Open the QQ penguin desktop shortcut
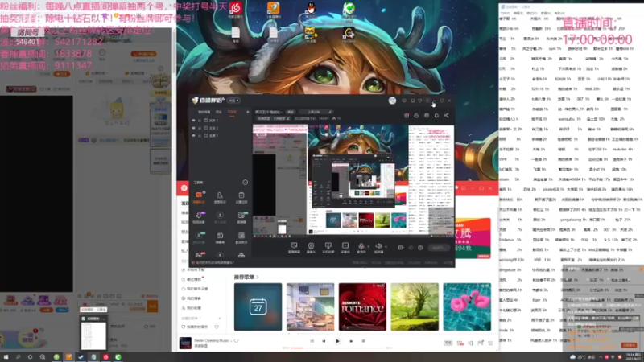644x362 pixels. point(311,10)
